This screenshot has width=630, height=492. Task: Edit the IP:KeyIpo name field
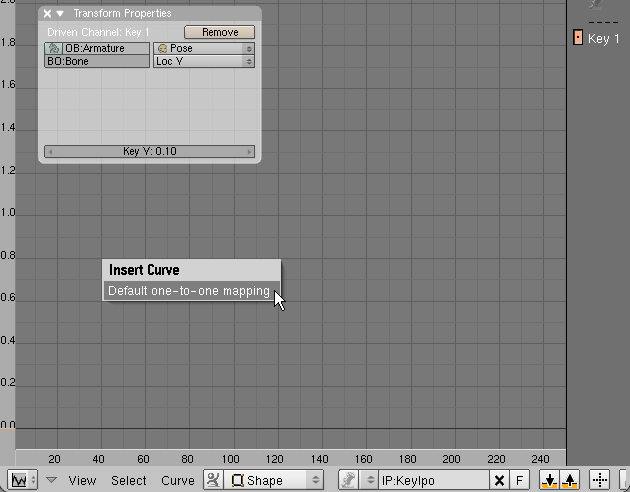[434, 480]
